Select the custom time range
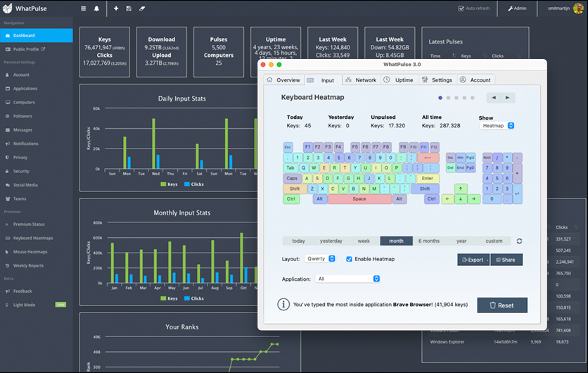 point(494,241)
